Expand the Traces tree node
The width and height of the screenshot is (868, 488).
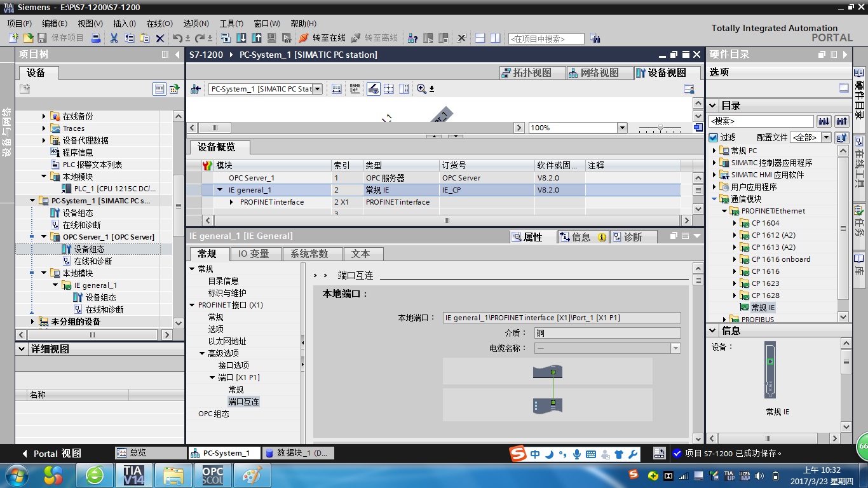(44, 128)
